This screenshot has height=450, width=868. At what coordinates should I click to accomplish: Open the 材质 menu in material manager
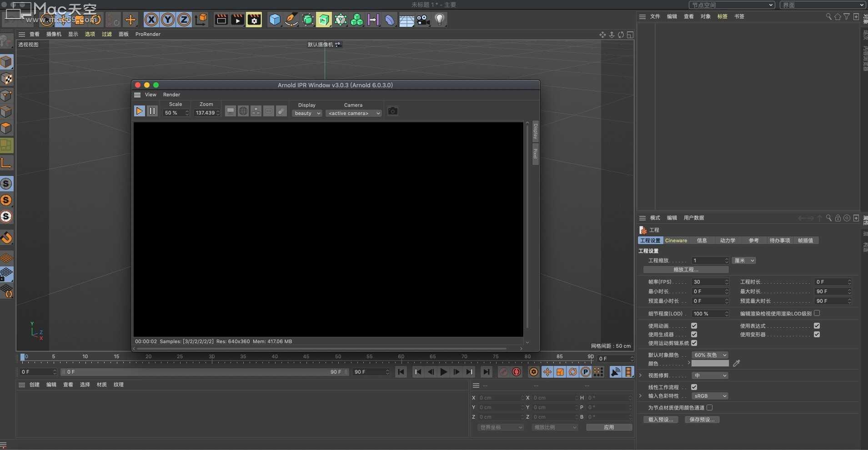click(x=102, y=385)
